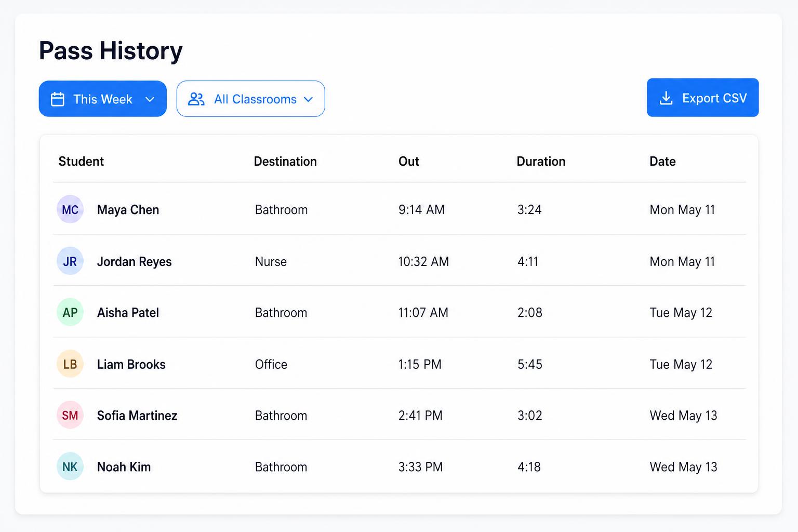Click the 4:11 duration value
The height and width of the screenshot is (532, 798).
click(528, 262)
